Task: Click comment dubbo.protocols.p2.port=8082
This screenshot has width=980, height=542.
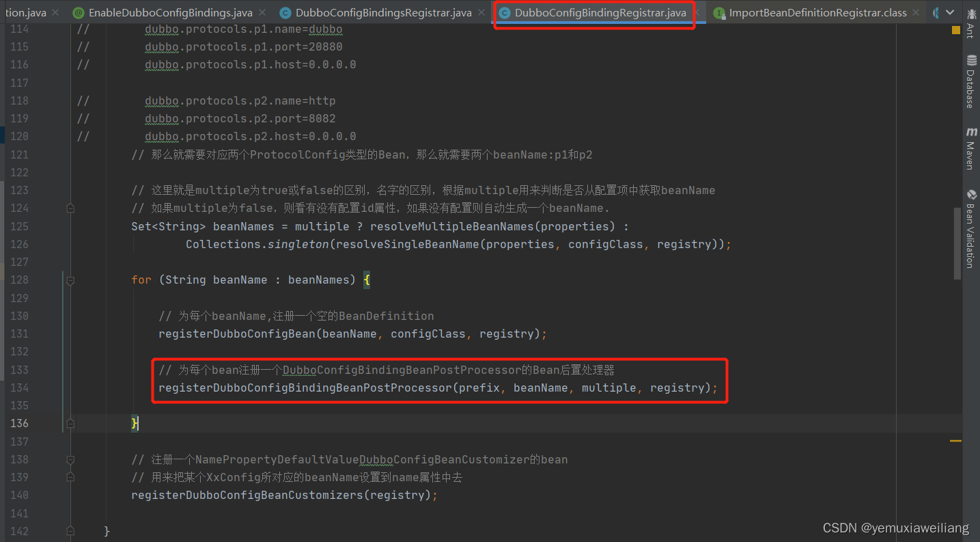Action: point(240,118)
